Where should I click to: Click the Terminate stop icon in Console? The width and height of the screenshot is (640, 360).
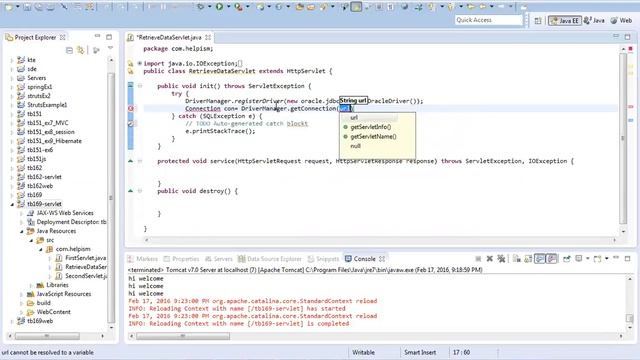pos(478,259)
